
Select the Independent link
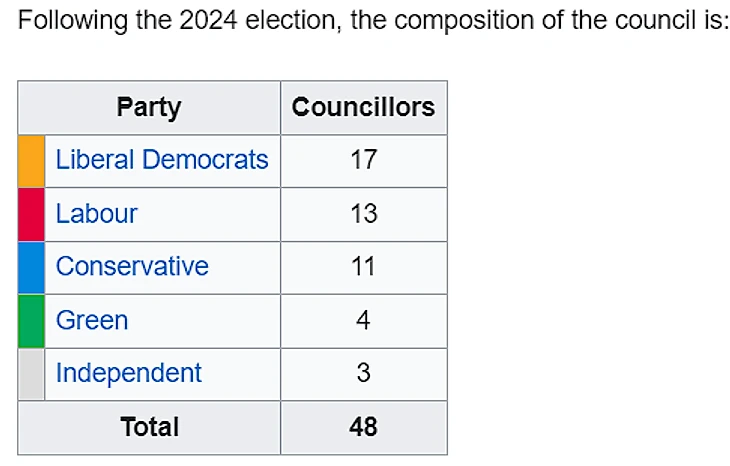tap(128, 374)
